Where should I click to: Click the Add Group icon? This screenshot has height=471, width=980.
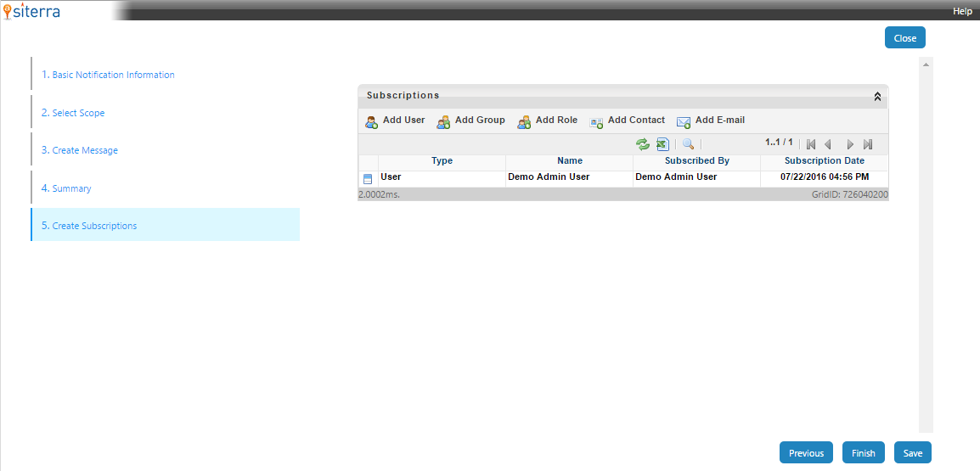tap(443, 121)
